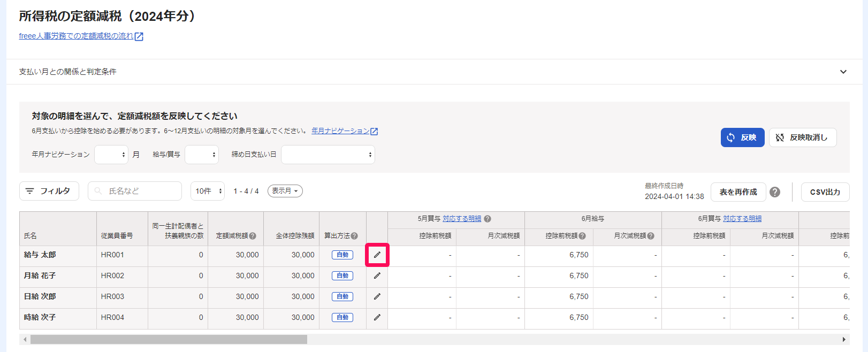Click the 1 - 4 / 4 record count
The height and width of the screenshot is (352, 868).
tap(246, 191)
